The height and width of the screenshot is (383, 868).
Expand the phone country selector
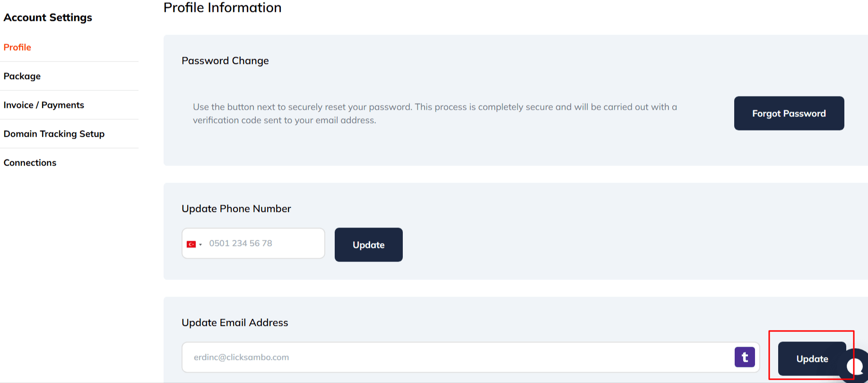point(195,243)
